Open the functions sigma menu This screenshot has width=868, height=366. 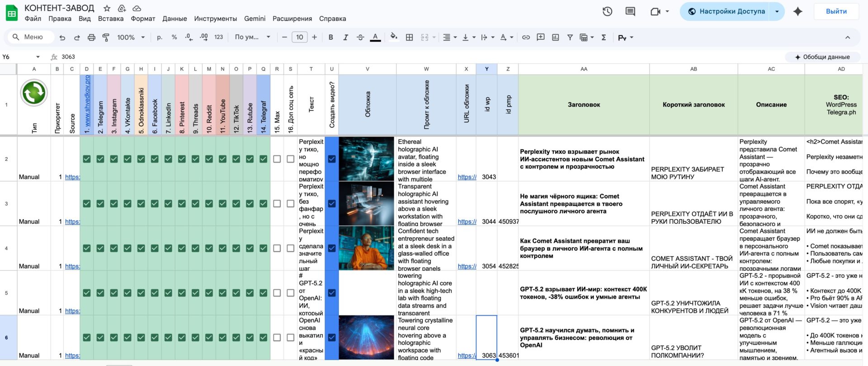604,38
